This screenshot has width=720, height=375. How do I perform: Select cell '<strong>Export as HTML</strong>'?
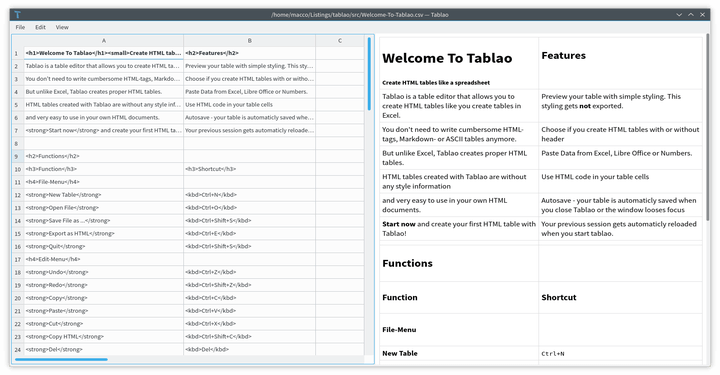[x=104, y=233]
